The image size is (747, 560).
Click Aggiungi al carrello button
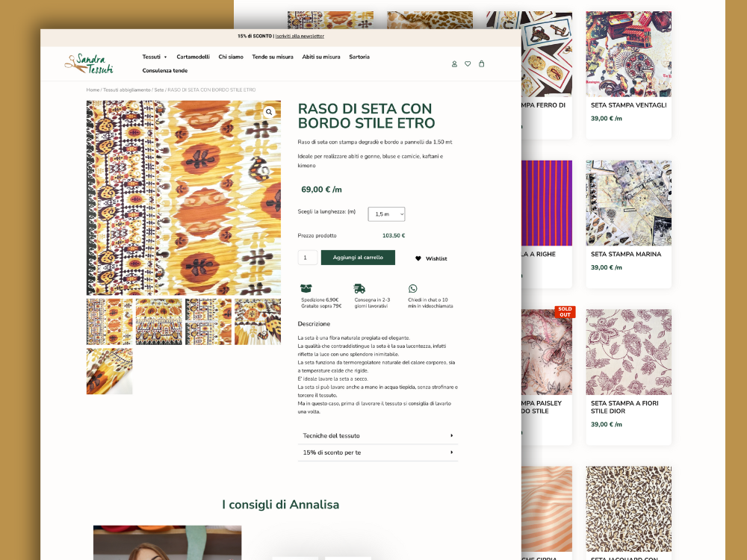358,258
